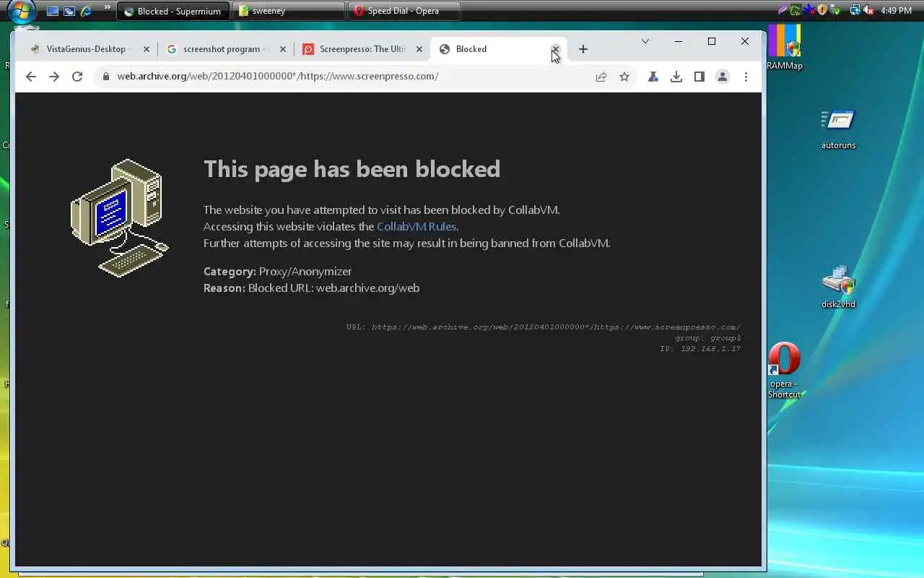Open the flask experiments icon in the toolbar
Viewport: 924px width, 578px height.
[x=653, y=77]
